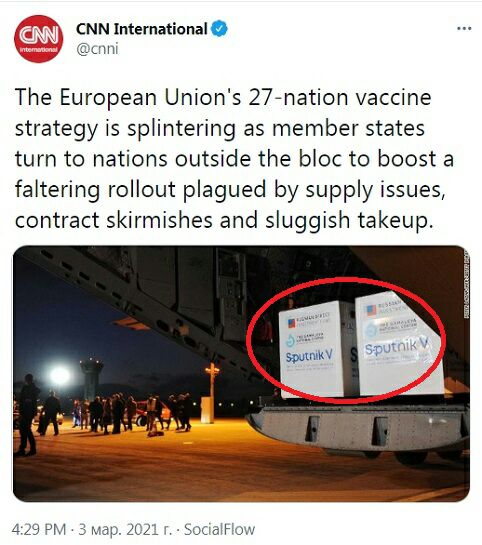This screenshot has width=482, height=545.
Task: Open the three-dot more options menu
Action: pos(464,29)
